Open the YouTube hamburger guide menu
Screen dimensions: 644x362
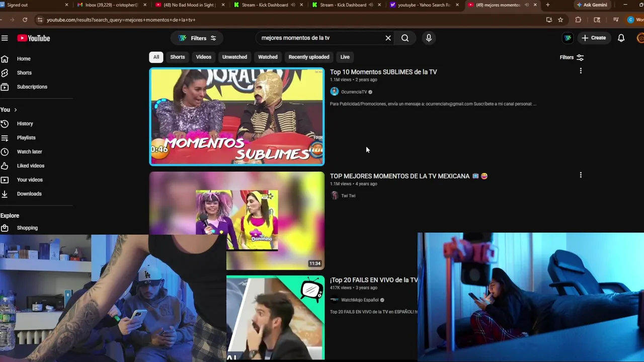coord(5,38)
